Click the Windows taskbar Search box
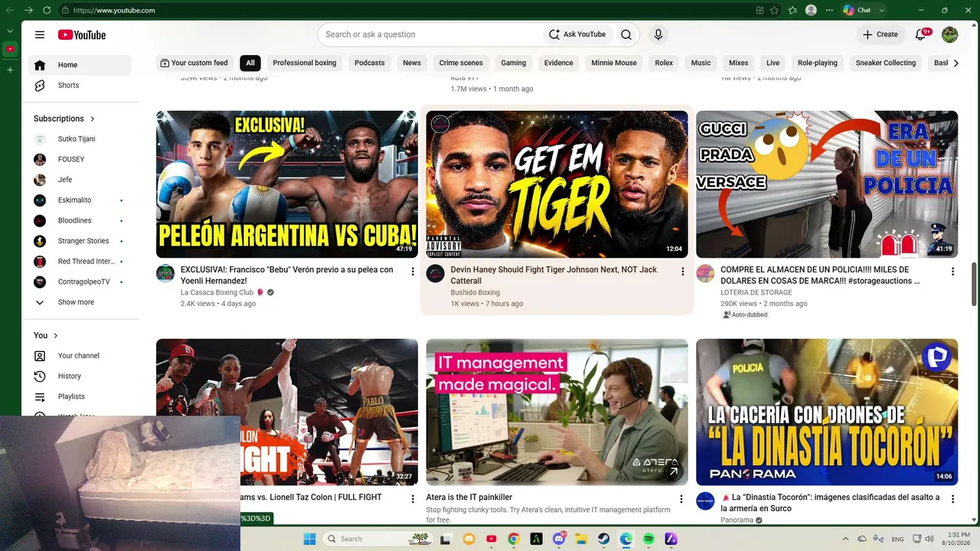 [379, 539]
